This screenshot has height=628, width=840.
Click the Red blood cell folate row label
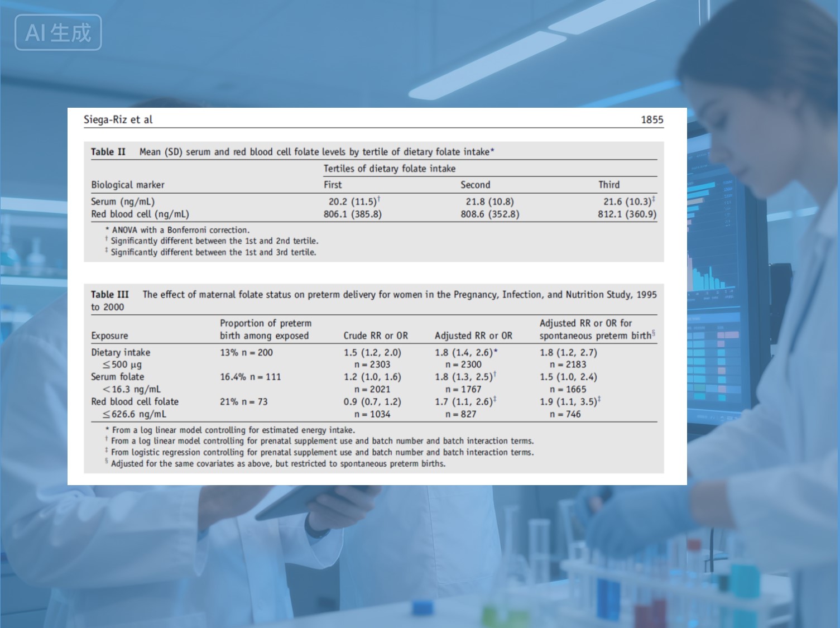coord(135,402)
